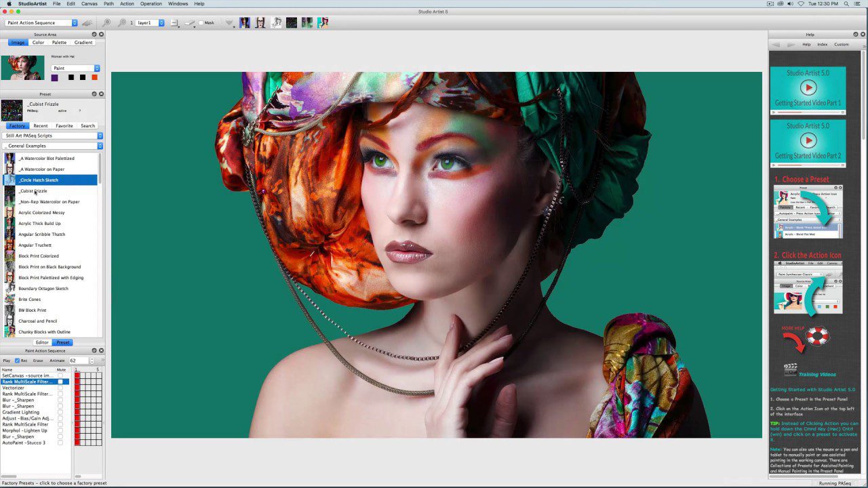Close the Source Area panel

[101, 35]
